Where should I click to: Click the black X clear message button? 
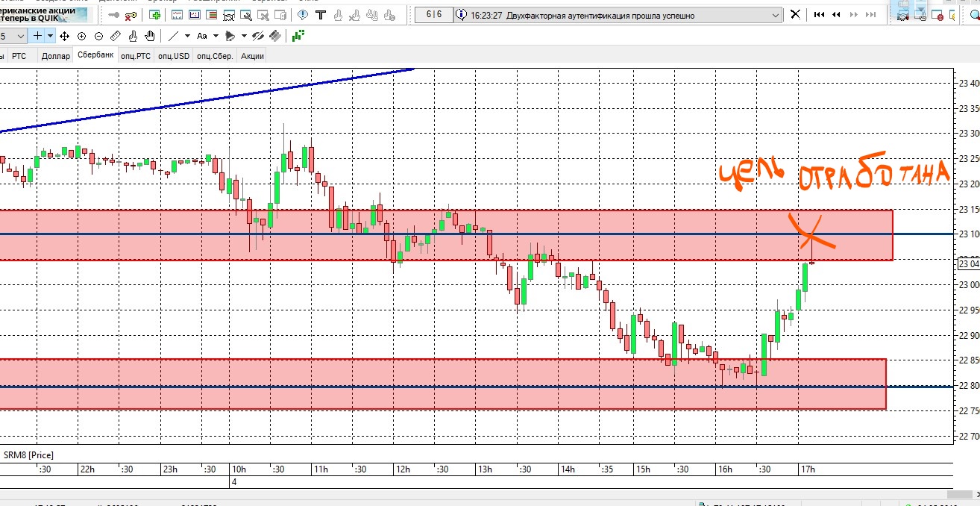pyautogui.click(x=795, y=14)
